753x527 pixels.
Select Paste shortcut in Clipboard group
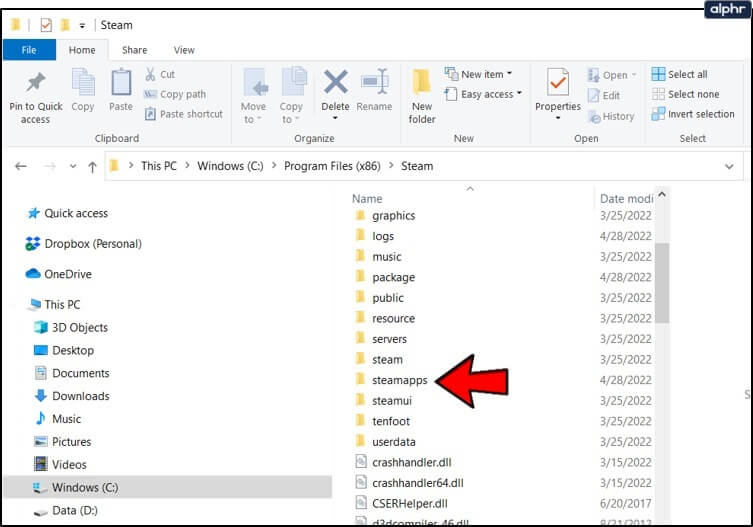(184, 114)
